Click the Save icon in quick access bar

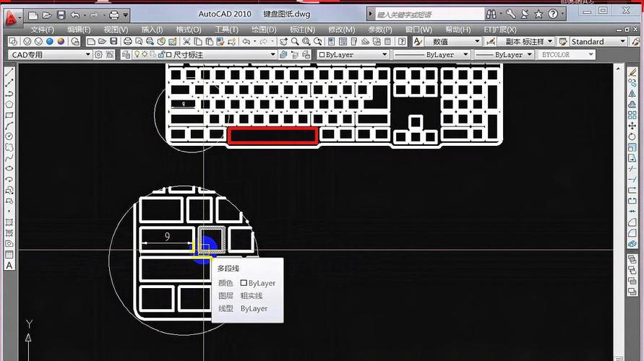pyautogui.click(x=61, y=14)
